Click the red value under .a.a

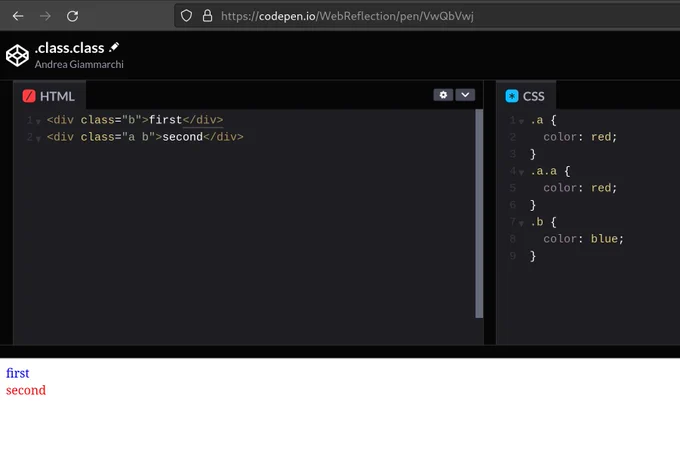coord(601,188)
